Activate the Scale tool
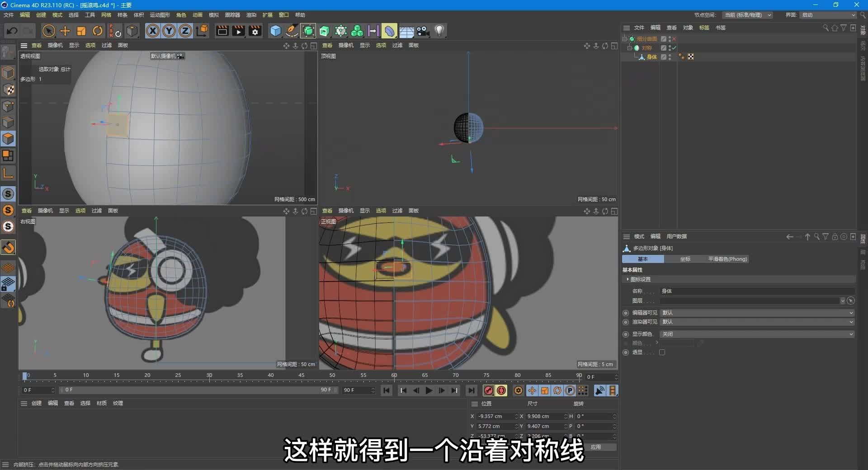 click(x=81, y=31)
